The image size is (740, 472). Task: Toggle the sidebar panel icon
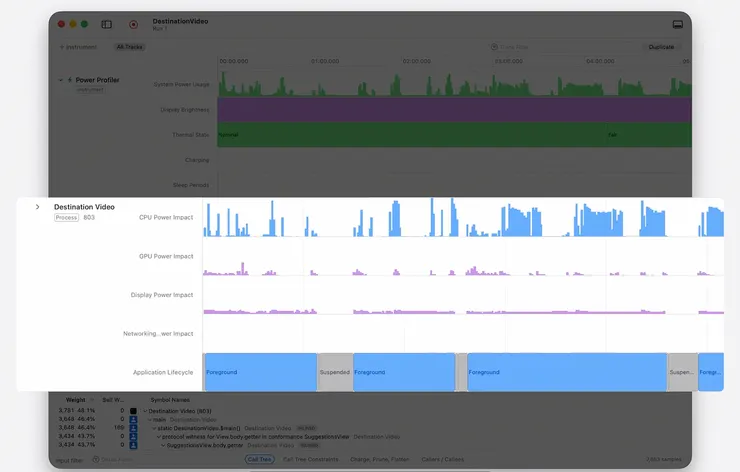pyautogui.click(x=107, y=24)
